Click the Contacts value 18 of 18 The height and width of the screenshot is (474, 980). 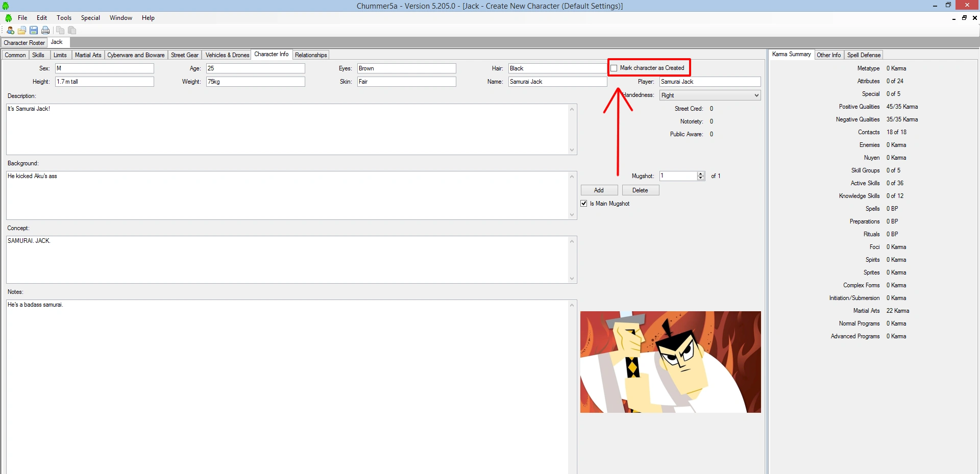pyautogui.click(x=896, y=132)
